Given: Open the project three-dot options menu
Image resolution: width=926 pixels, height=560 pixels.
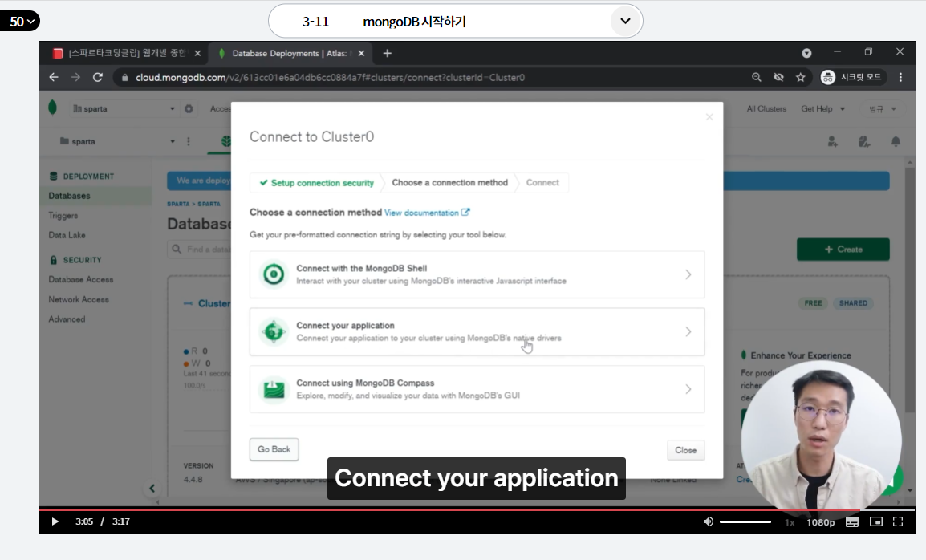Looking at the screenshot, I should (x=189, y=142).
